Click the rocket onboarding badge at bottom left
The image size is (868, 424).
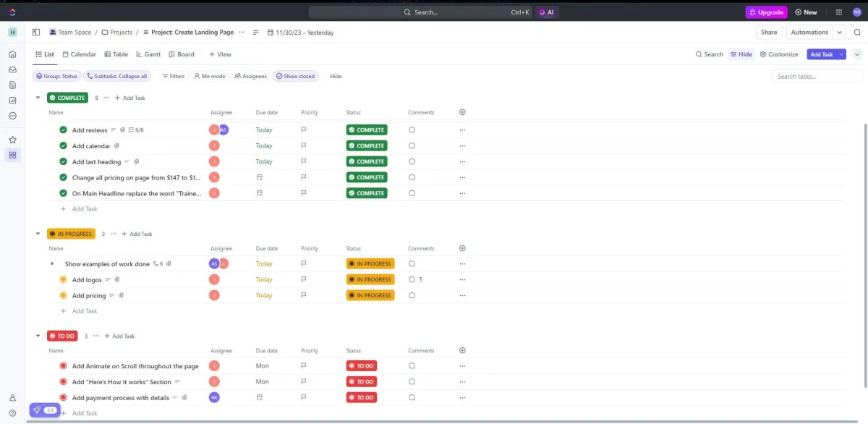point(44,410)
